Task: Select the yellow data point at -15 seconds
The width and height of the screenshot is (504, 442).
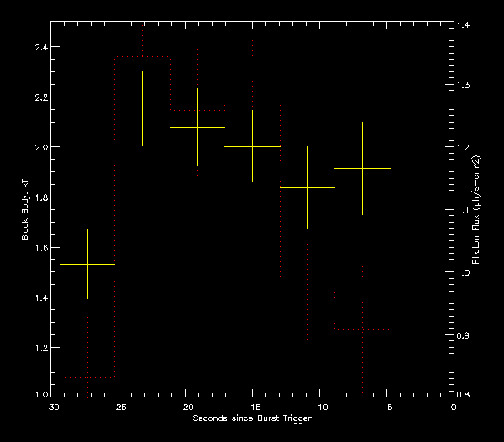Action: pyautogui.click(x=252, y=146)
